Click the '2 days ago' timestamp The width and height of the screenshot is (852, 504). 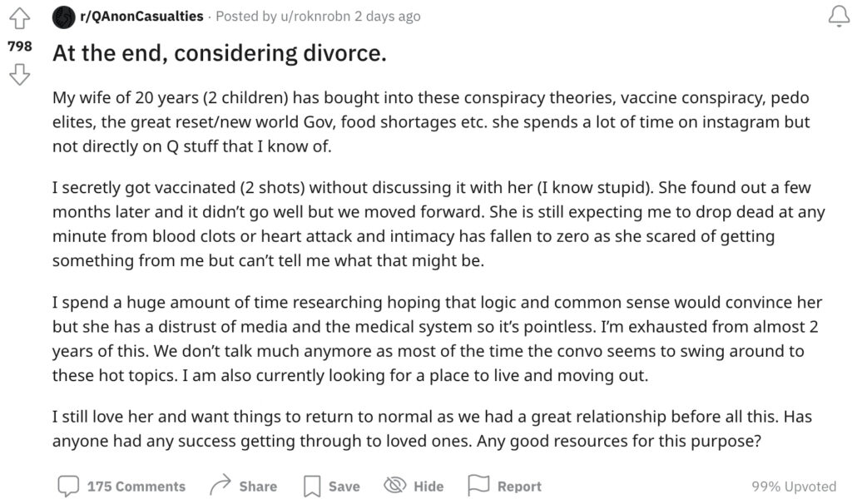click(x=388, y=17)
